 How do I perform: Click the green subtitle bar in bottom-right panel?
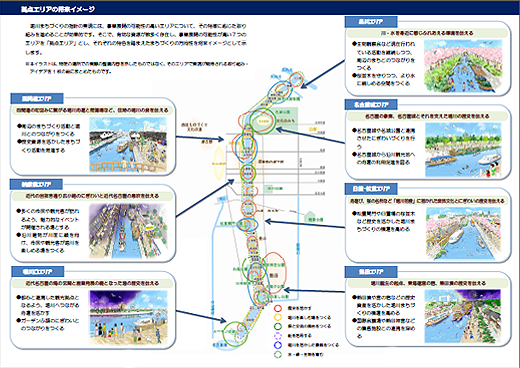click(428, 283)
